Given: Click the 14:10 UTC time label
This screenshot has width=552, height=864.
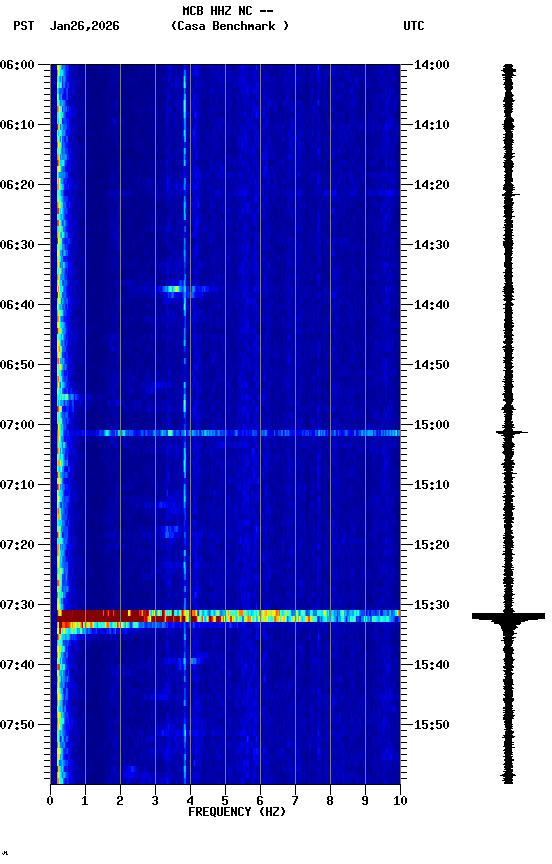Looking at the screenshot, I should tap(432, 125).
